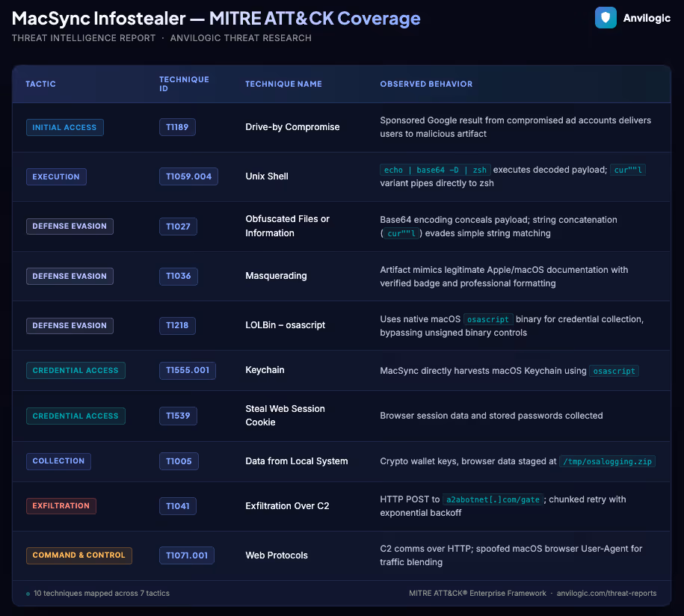Click the Anvilogic brand name text
The height and width of the screenshot is (616, 684).
647,18
